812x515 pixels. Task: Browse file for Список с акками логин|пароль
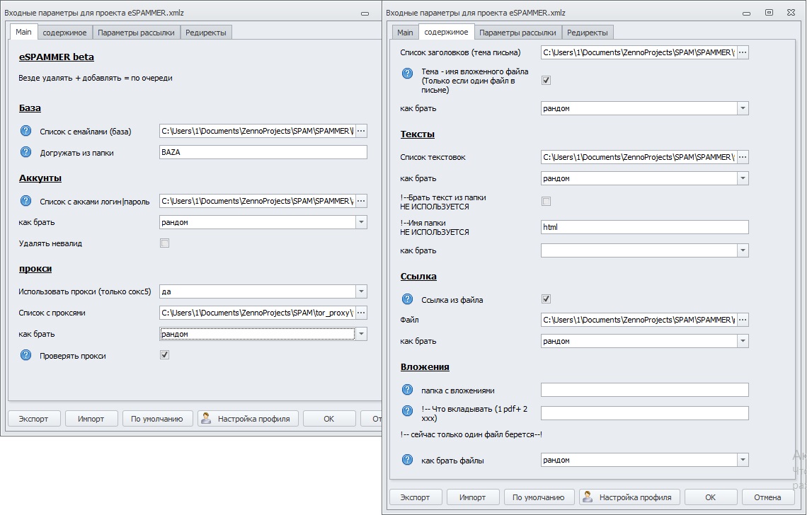click(362, 201)
